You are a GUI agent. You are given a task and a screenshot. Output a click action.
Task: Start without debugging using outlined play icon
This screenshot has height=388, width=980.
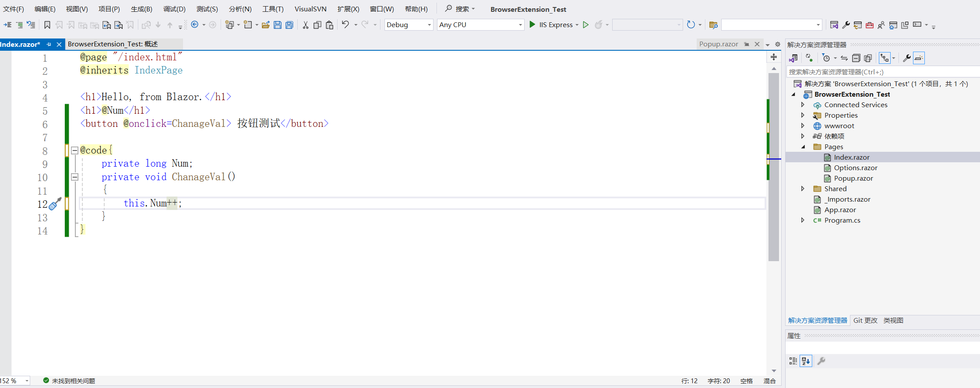tap(586, 24)
